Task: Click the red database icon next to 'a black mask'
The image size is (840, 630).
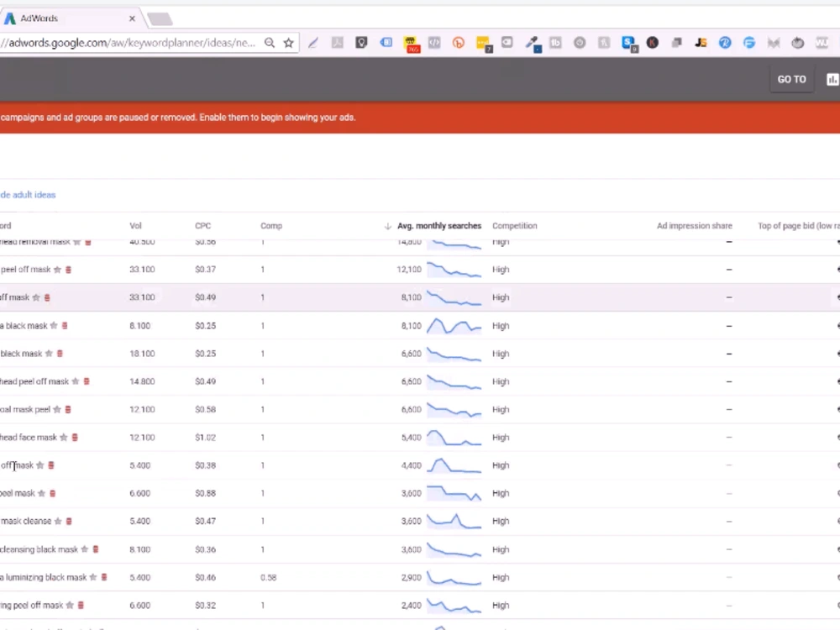Action: click(65, 326)
